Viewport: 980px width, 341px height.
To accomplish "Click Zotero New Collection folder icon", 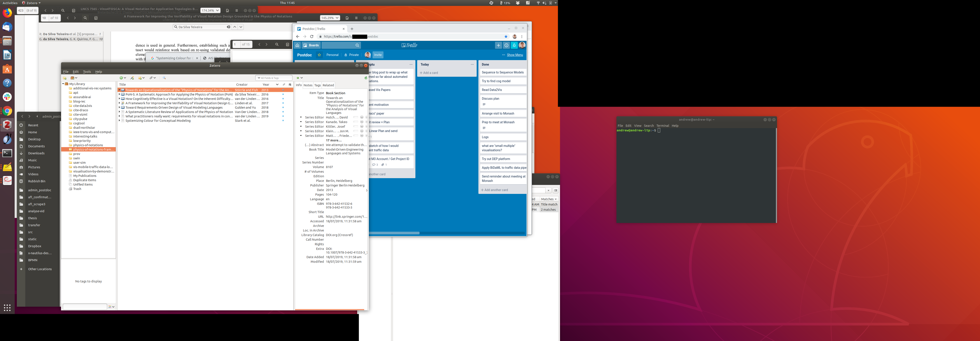I will coord(65,78).
